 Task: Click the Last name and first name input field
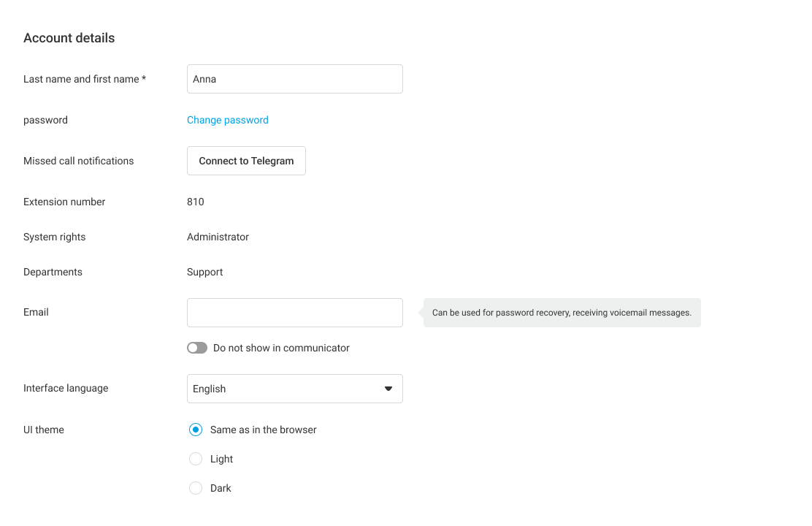[294, 79]
